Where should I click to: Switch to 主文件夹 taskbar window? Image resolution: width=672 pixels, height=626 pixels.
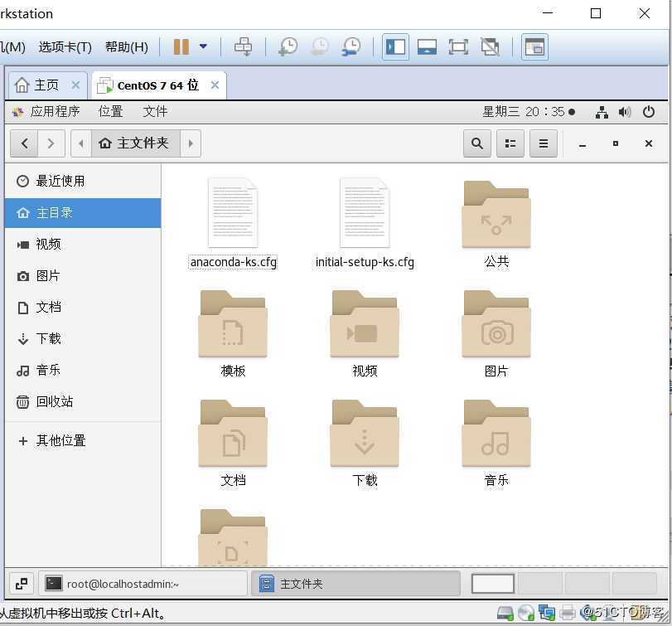pos(355,583)
